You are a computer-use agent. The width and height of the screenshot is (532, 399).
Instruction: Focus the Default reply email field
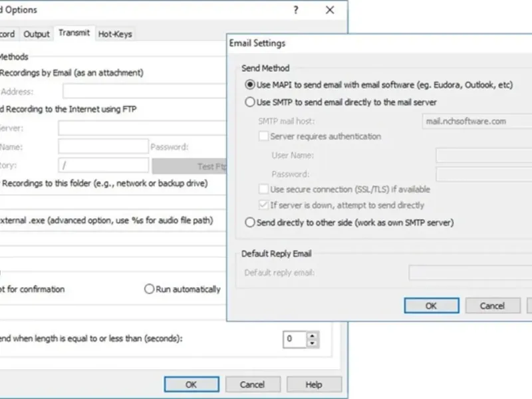(469, 273)
